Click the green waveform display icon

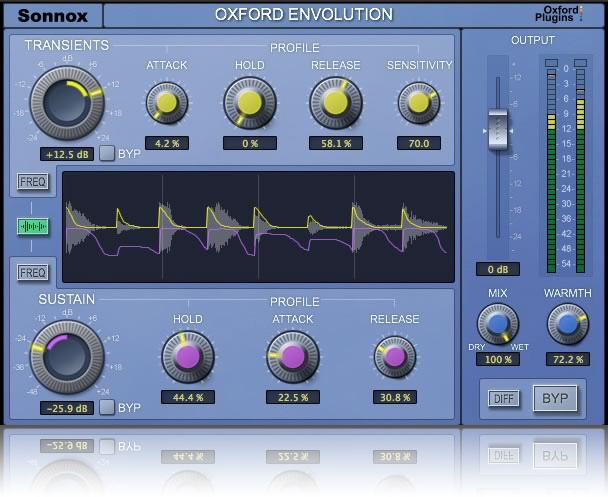point(32,227)
